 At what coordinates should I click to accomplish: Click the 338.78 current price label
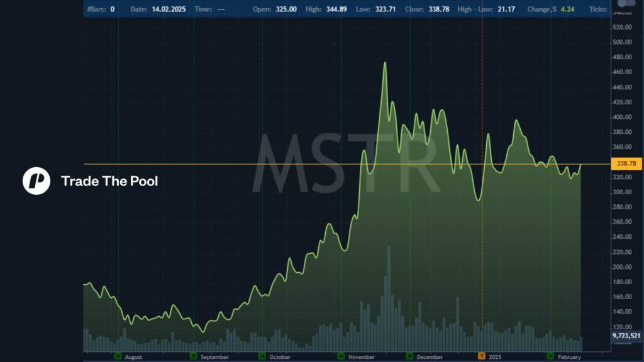pyautogui.click(x=626, y=163)
